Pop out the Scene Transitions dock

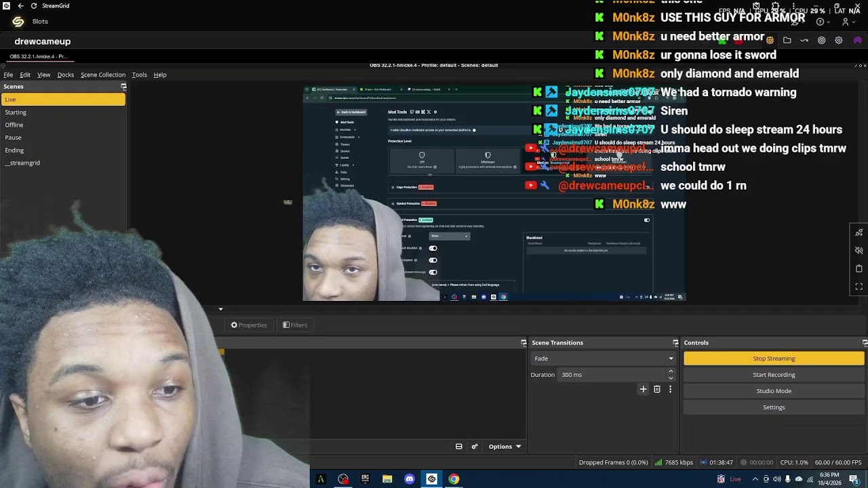coord(675,343)
